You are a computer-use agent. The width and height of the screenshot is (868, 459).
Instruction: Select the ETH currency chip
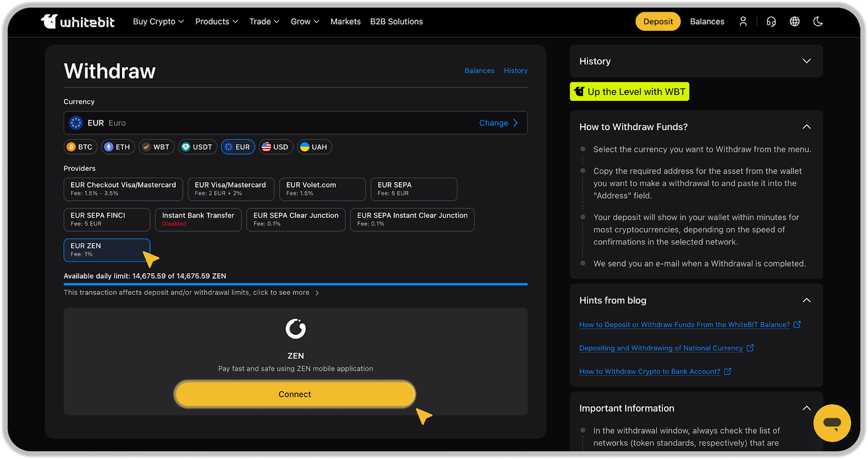point(118,147)
